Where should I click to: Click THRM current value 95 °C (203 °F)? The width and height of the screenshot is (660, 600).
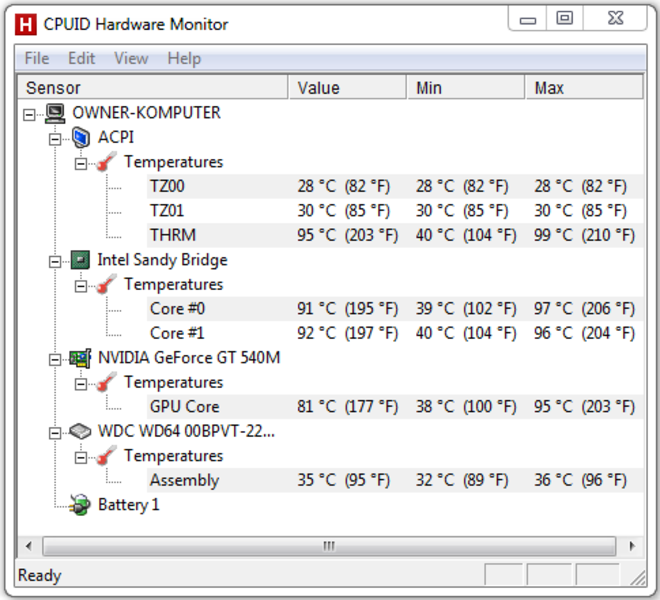click(x=348, y=235)
